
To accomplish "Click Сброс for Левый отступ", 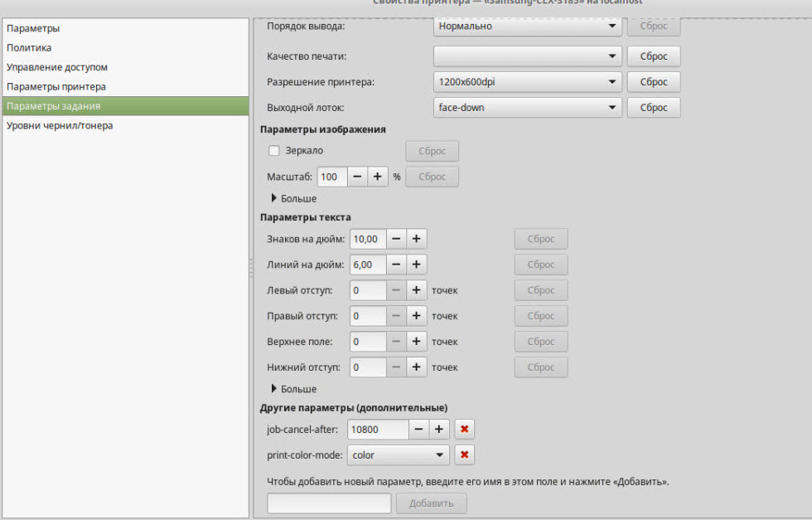I will [x=541, y=290].
